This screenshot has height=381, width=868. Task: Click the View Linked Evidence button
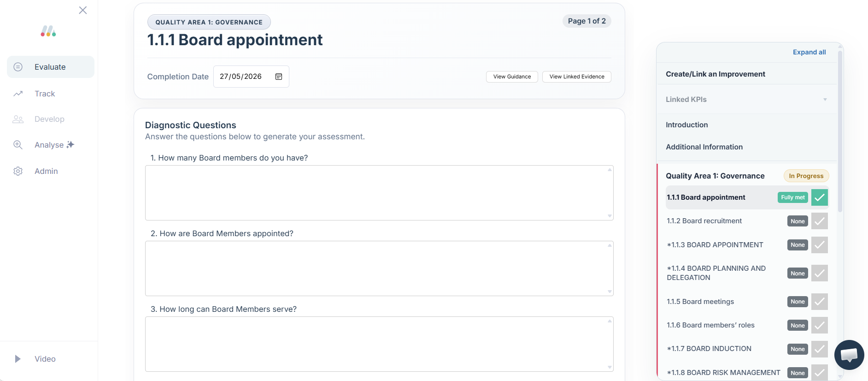[577, 77]
